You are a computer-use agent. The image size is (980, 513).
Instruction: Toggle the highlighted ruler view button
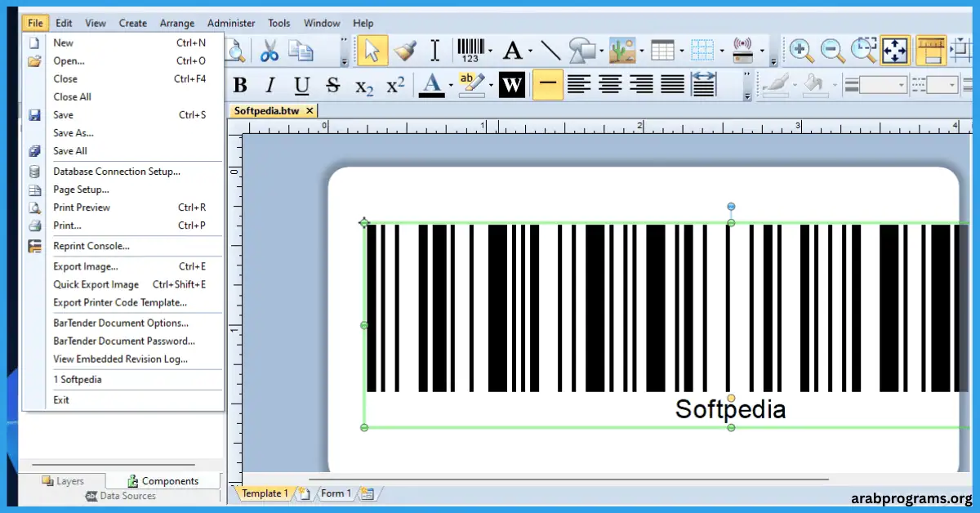coord(930,51)
